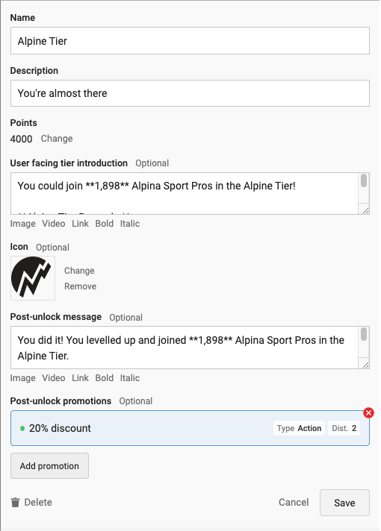Insert Video in tier introduction

point(54,224)
